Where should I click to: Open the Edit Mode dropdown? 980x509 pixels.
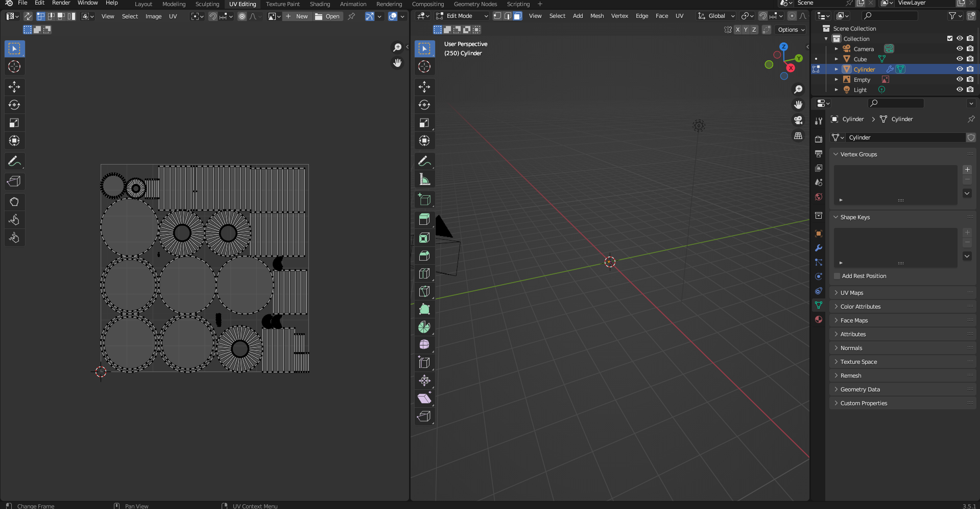click(462, 16)
